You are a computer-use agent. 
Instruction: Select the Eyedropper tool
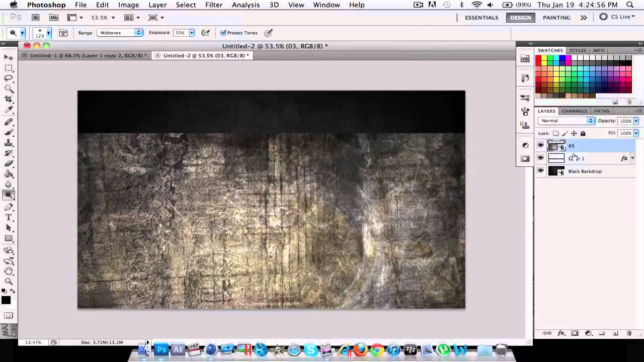click(x=9, y=110)
